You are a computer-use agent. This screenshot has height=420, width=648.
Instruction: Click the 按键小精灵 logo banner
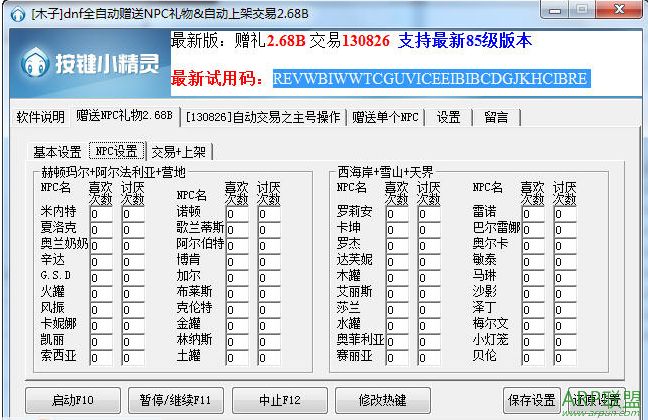pyautogui.click(x=90, y=63)
